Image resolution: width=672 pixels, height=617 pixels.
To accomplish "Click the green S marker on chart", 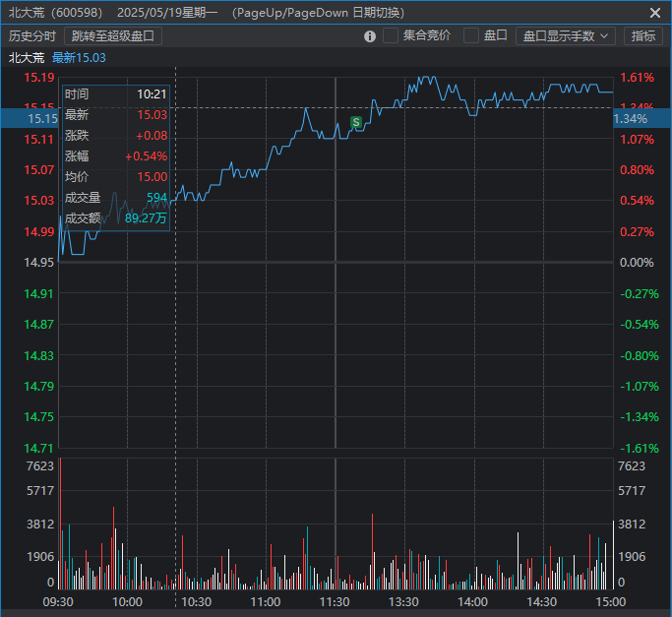I will tap(356, 122).
